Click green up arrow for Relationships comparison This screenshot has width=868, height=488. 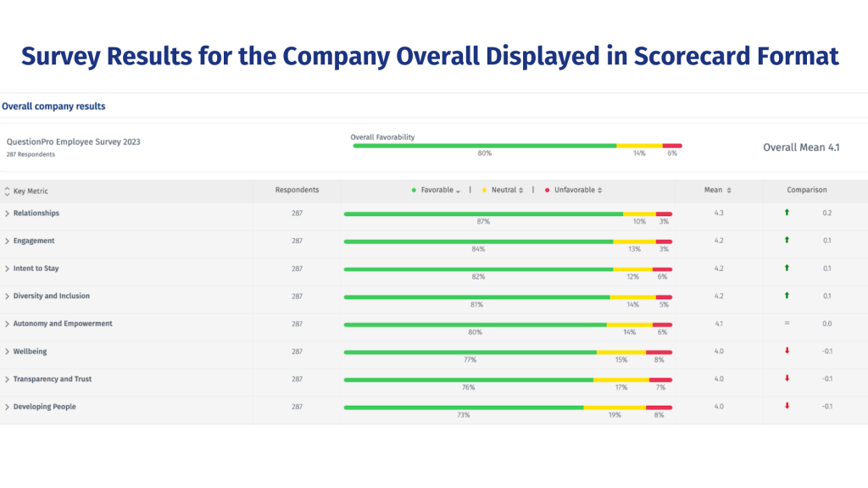pyautogui.click(x=787, y=213)
